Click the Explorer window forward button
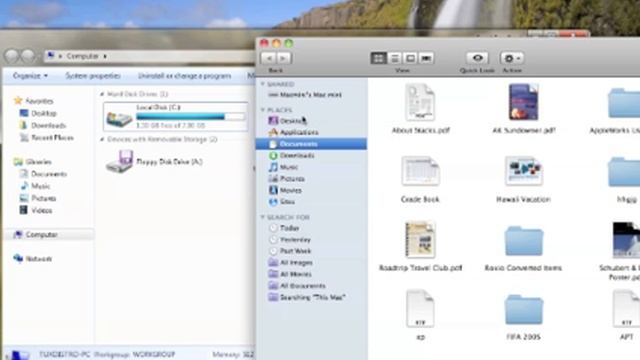 tap(28, 56)
